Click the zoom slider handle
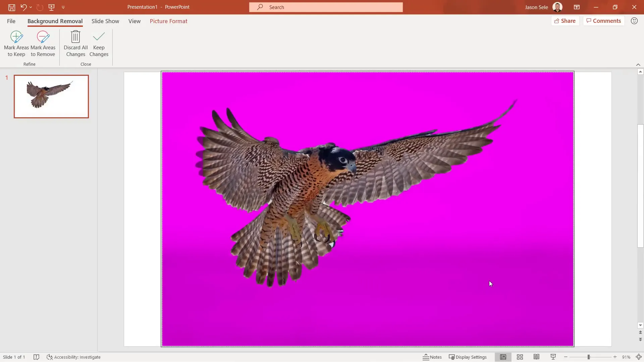The width and height of the screenshot is (644, 362). click(589, 357)
